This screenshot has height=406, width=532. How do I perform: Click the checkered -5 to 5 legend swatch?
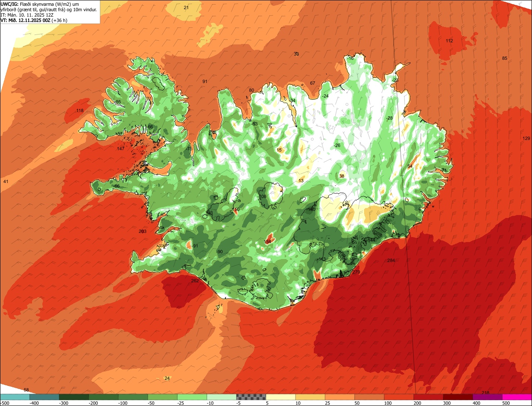coord(251,396)
